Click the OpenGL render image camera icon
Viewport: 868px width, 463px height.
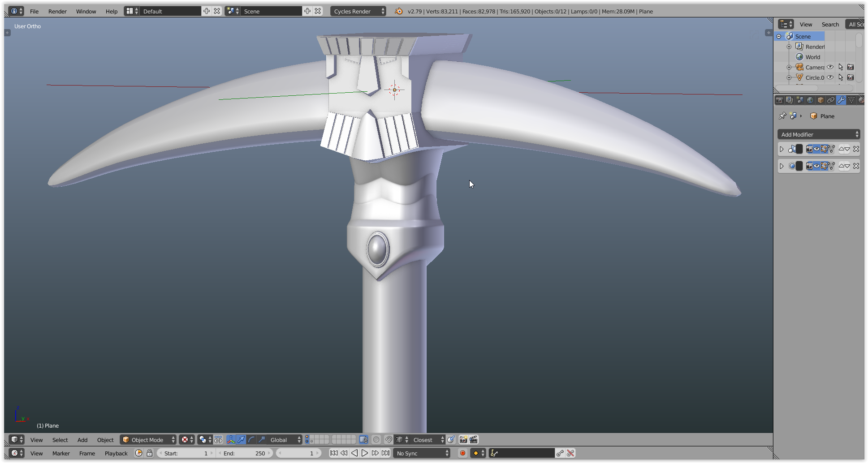[463, 440]
